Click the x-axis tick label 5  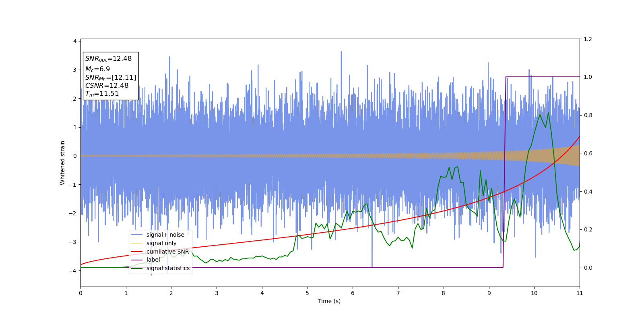coord(308,293)
